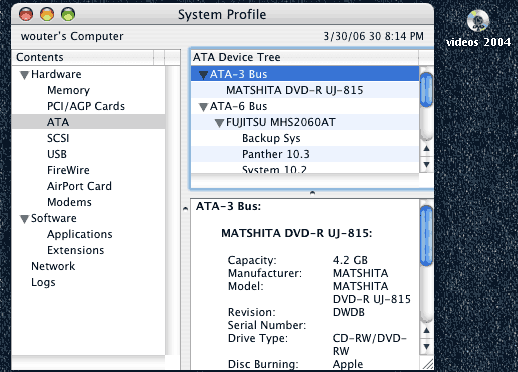Zoom the System Profile window
This screenshot has height=372, width=518.
pyautogui.click(x=68, y=14)
